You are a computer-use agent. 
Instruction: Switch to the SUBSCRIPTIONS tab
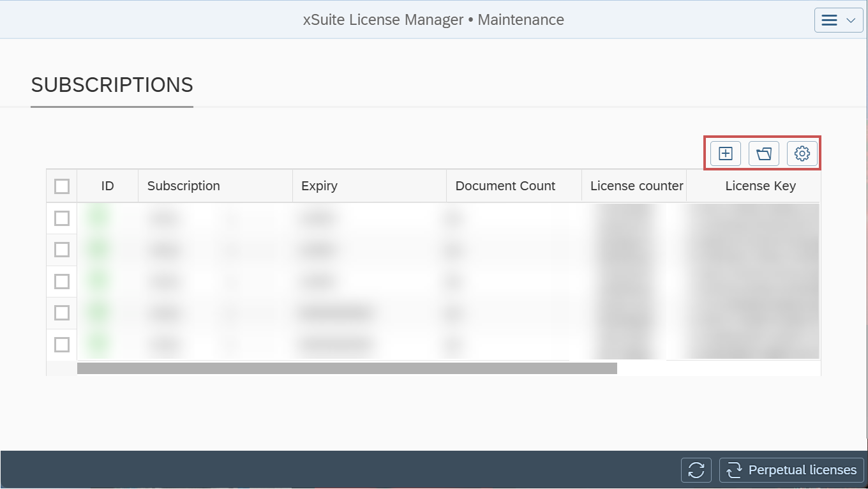[x=112, y=84]
